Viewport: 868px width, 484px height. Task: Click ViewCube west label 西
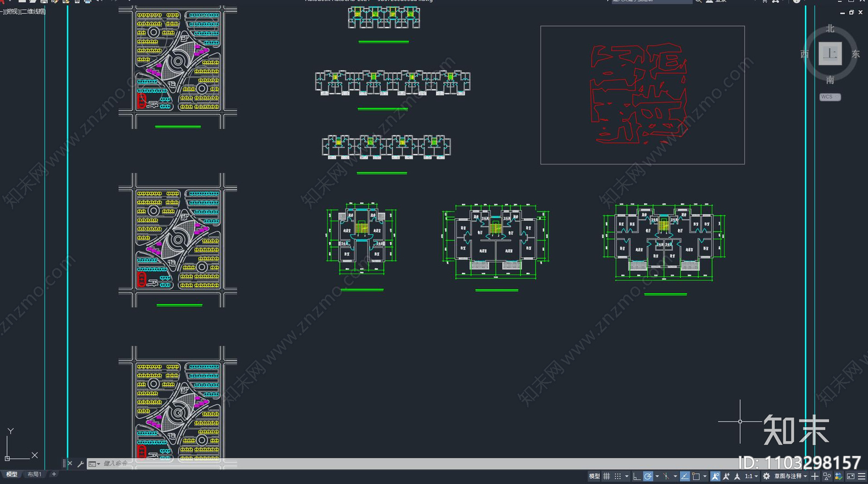(805, 54)
